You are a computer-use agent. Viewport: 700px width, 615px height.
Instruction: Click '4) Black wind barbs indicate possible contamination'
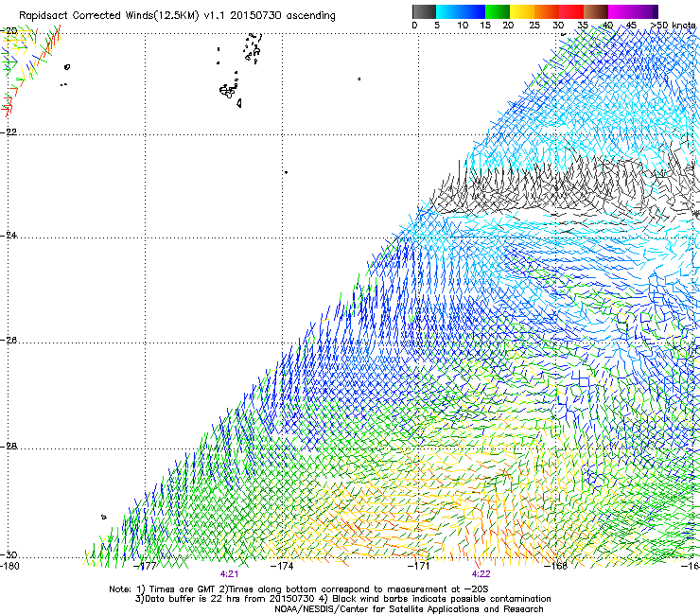(435, 599)
